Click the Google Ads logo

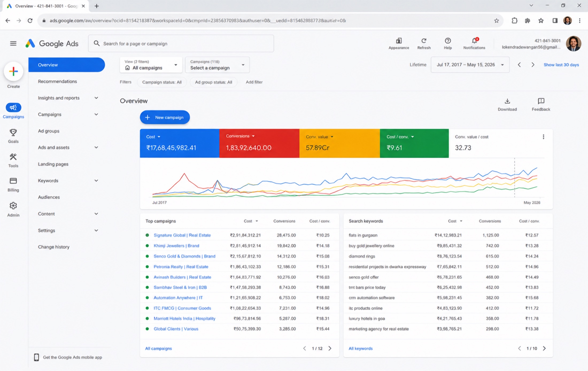[52, 43]
